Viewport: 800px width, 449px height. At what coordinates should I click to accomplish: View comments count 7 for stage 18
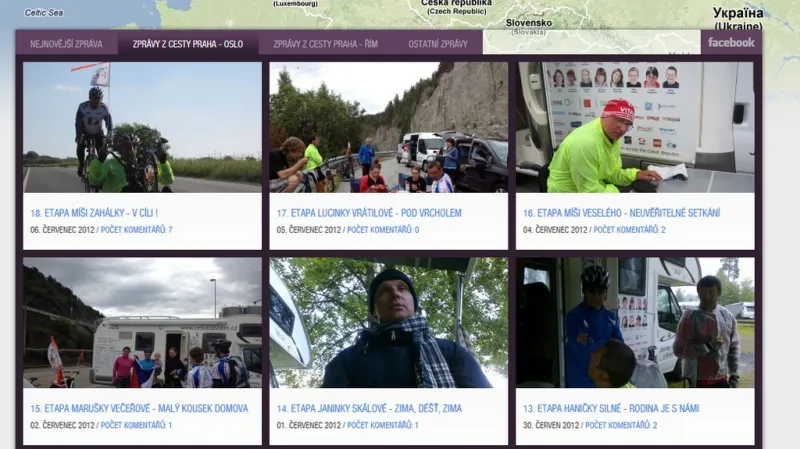tap(137, 230)
